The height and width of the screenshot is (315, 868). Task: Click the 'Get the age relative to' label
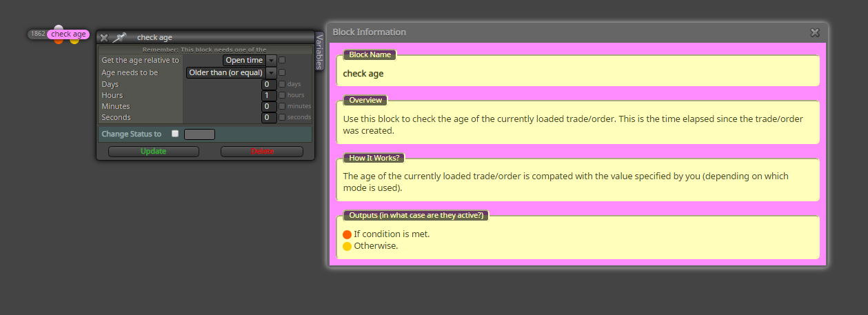pos(140,61)
